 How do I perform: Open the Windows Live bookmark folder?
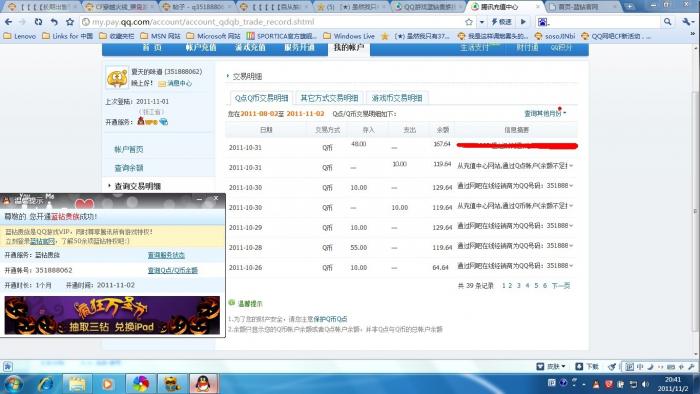tap(349, 36)
